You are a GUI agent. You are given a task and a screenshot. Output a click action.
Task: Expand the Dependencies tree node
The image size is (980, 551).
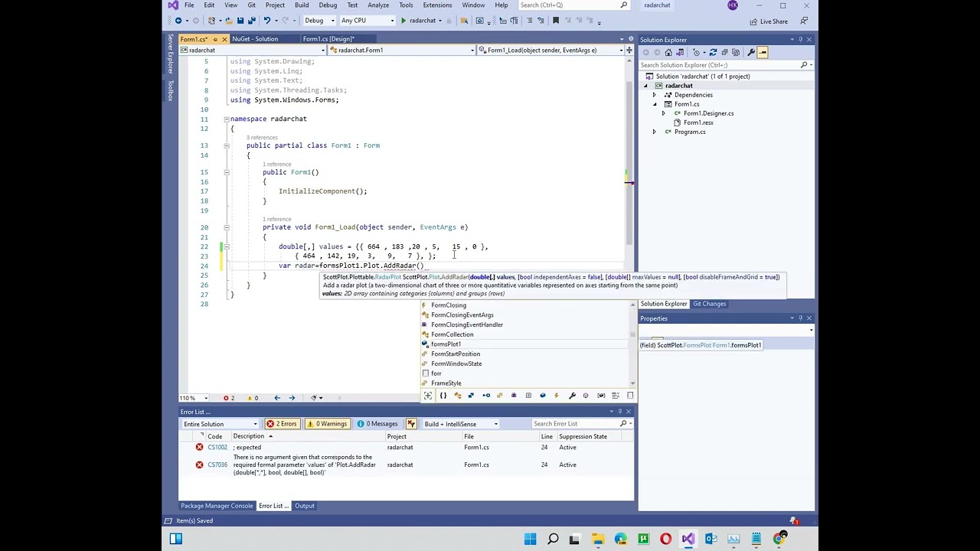(x=654, y=95)
